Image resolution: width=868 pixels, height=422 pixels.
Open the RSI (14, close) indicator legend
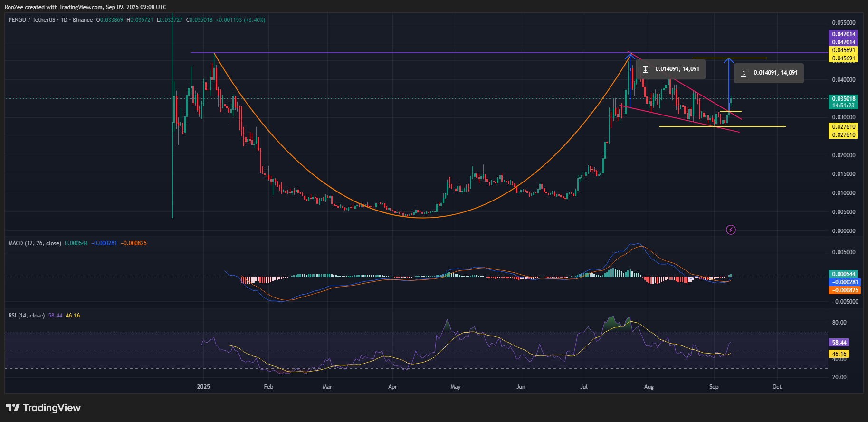click(27, 316)
